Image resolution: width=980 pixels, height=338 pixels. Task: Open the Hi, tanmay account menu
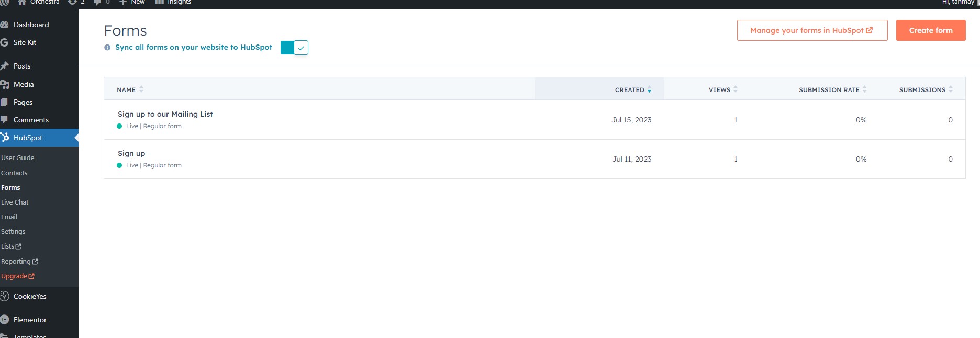(x=958, y=3)
